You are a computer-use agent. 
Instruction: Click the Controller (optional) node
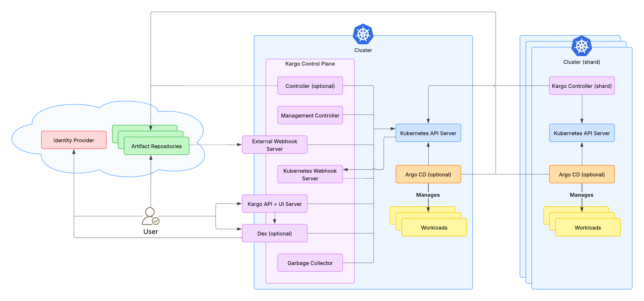tap(310, 86)
